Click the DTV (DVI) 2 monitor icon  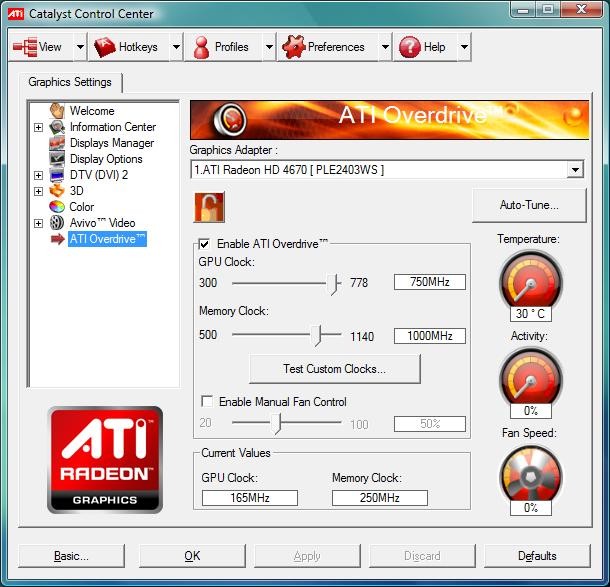[x=57, y=175]
